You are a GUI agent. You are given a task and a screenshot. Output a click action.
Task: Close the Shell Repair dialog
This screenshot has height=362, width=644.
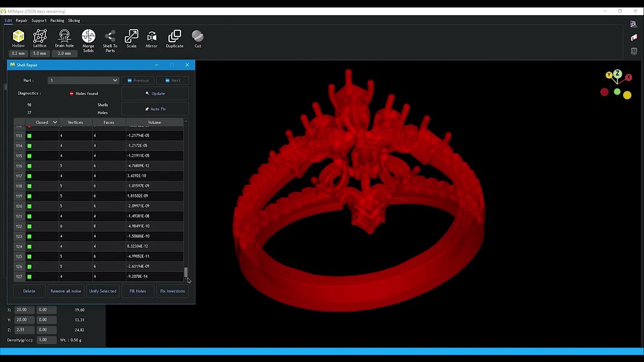tap(187, 65)
